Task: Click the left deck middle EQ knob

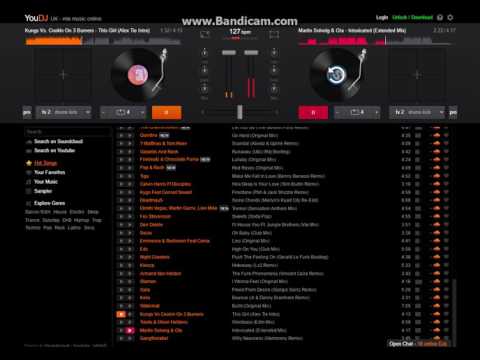Action: coord(204,70)
